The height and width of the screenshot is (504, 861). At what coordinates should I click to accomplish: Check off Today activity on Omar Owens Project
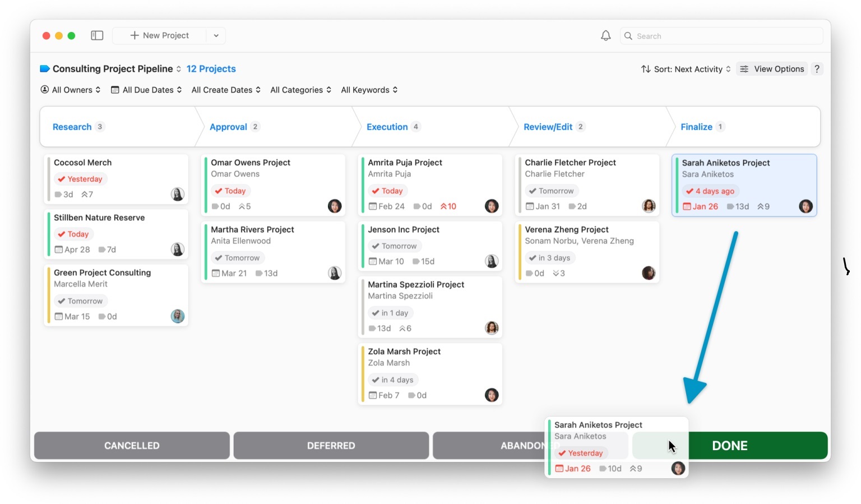[x=219, y=191]
